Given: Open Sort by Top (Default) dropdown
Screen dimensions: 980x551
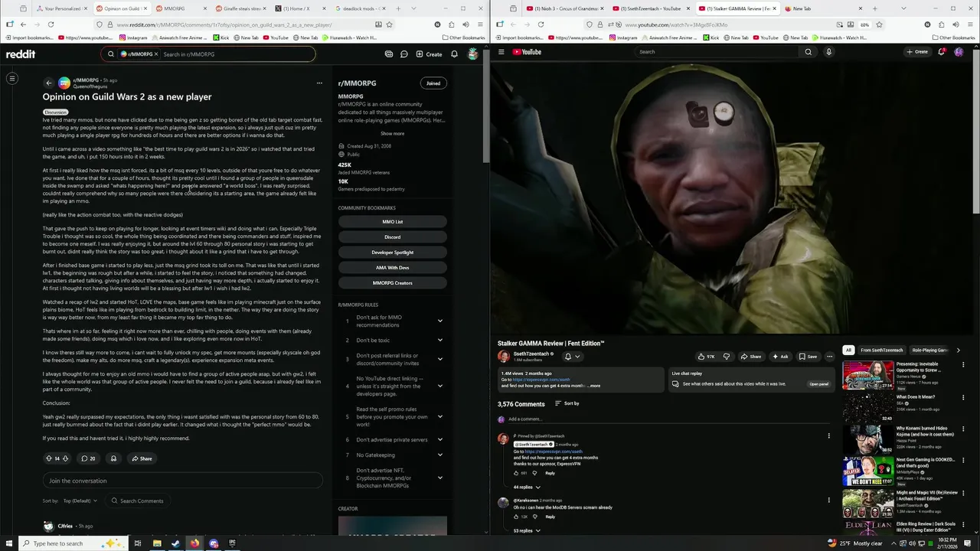Looking at the screenshot, I should pos(80,500).
